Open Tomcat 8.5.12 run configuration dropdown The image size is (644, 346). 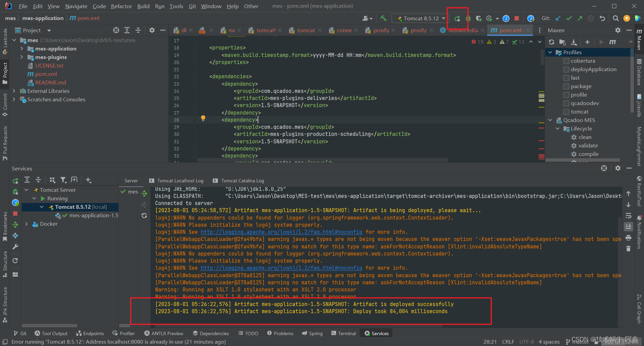coord(420,18)
